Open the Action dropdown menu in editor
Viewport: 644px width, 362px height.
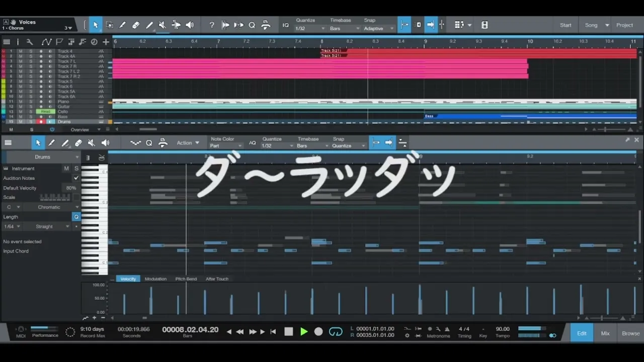click(x=188, y=143)
